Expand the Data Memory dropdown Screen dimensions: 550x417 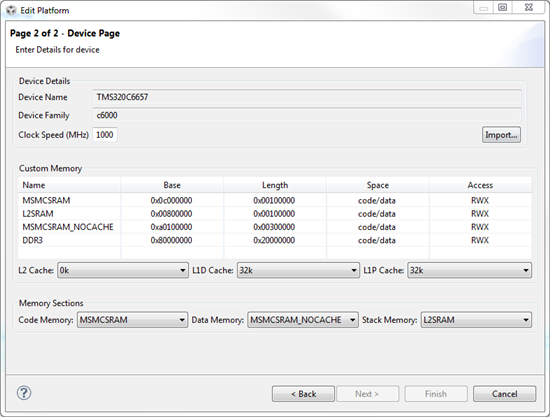(x=303, y=320)
